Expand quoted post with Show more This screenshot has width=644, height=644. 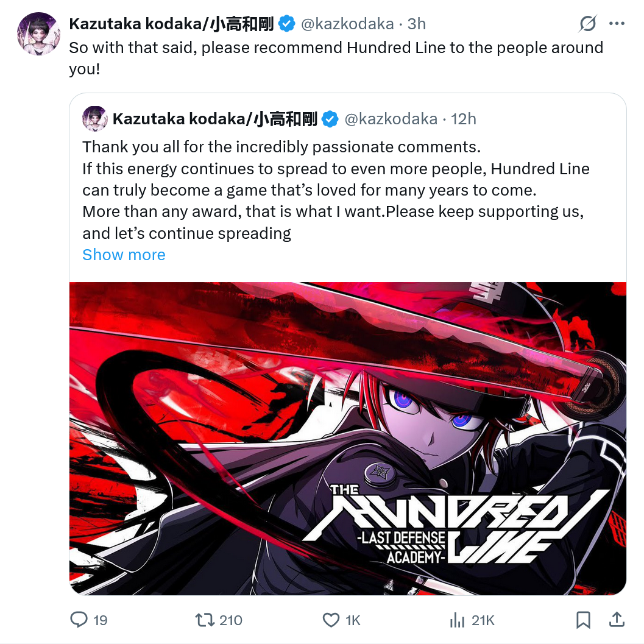(x=124, y=255)
